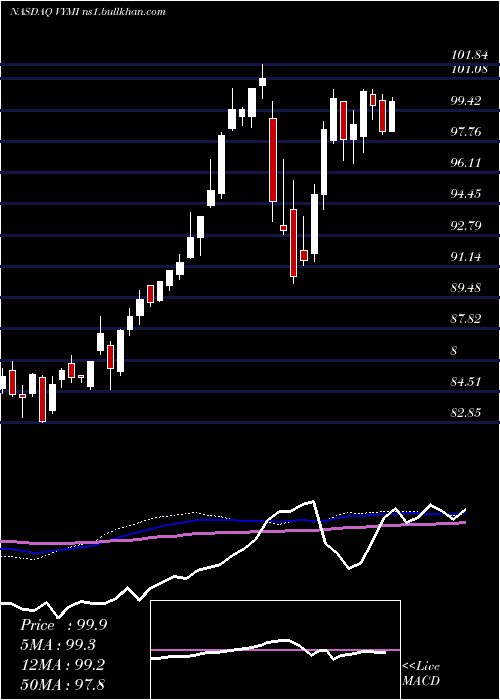Click the 50MA : 97.8 readout

pos(62,684)
